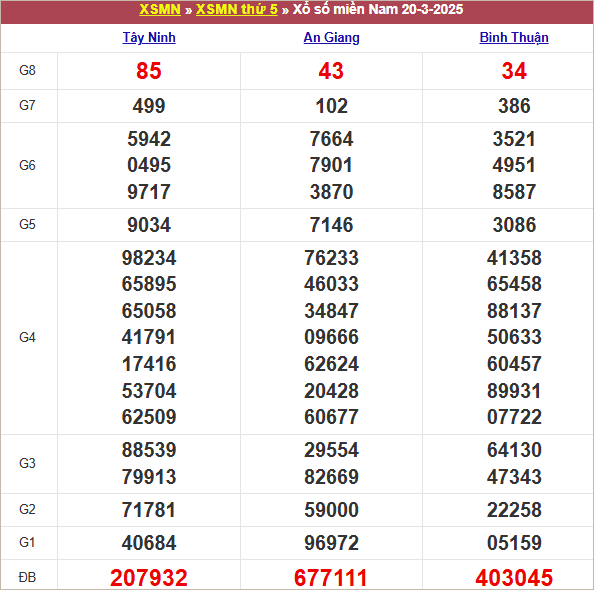Screen dimensions: 594x590
Task: Select G4 number 34847
Action: (x=331, y=311)
